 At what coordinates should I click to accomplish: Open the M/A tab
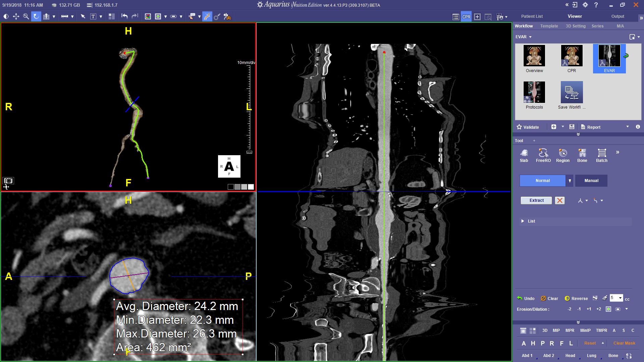620,26
